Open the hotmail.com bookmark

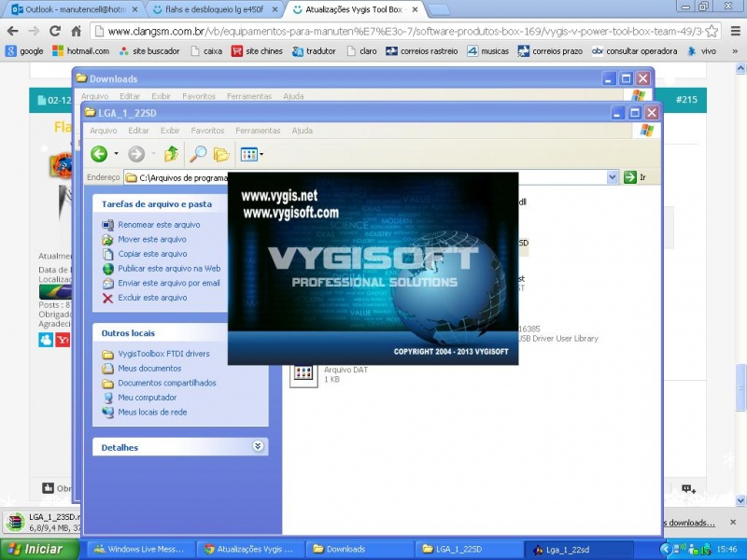(x=81, y=51)
